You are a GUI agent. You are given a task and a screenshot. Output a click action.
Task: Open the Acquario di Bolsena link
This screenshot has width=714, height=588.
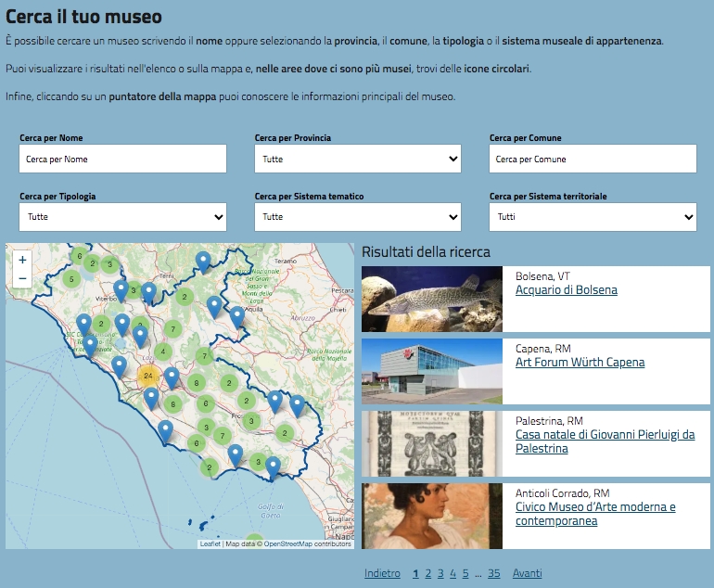(x=566, y=290)
